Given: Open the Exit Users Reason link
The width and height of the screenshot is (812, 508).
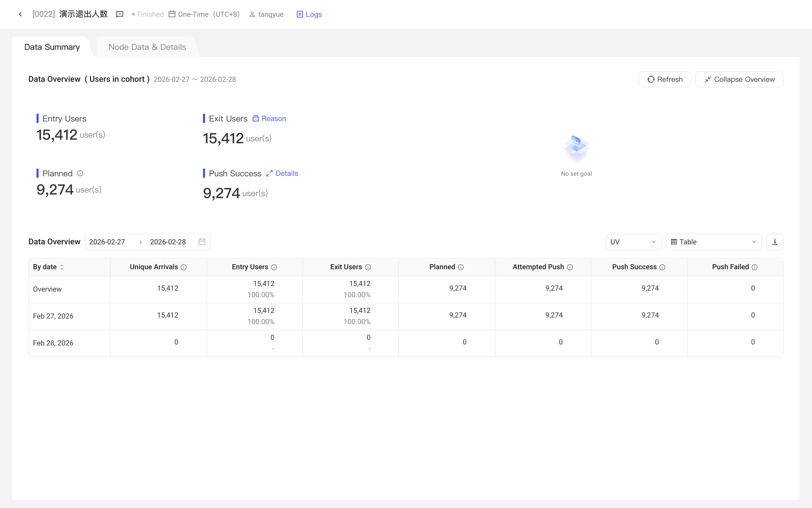Looking at the screenshot, I should [269, 119].
